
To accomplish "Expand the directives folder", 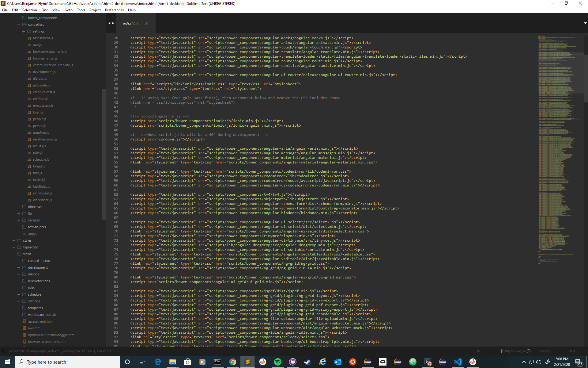I will 19,207.
